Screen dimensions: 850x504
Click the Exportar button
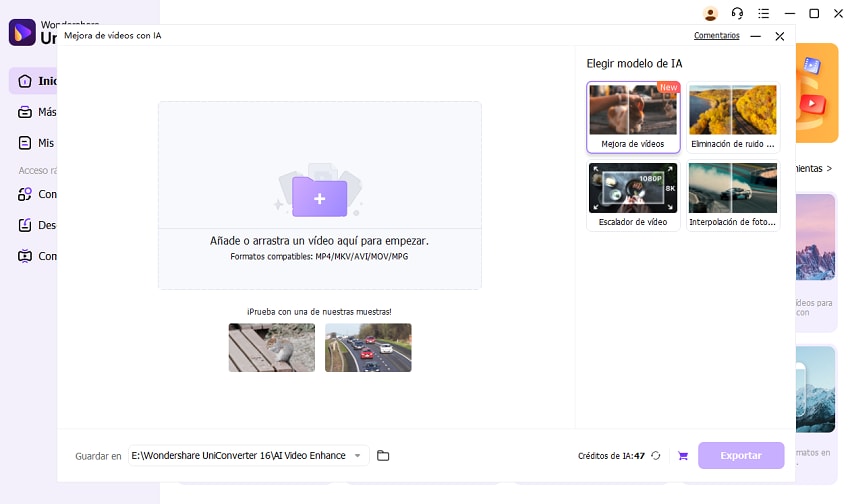coord(741,456)
